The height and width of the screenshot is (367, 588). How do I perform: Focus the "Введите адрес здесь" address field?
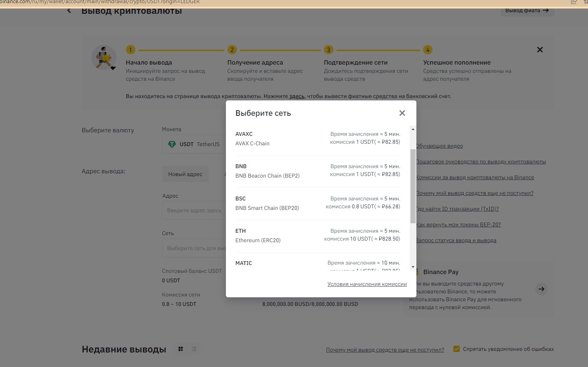tap(194, 210)
